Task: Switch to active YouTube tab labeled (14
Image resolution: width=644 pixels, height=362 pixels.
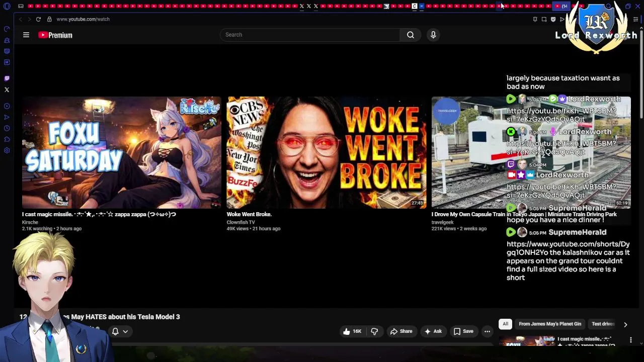Action: pyautogui.click(x=561, y=6)
